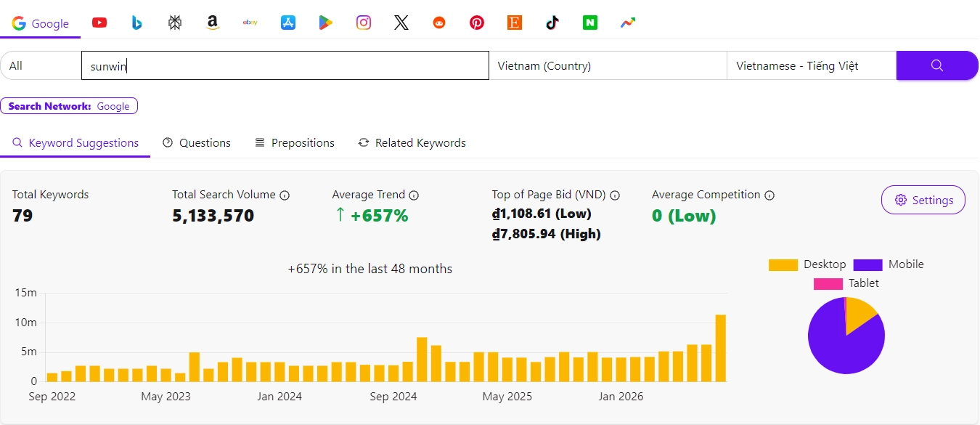Toggle the Mobile legend entry
Viewport: 980px width, 425px height.
[889, 264]
